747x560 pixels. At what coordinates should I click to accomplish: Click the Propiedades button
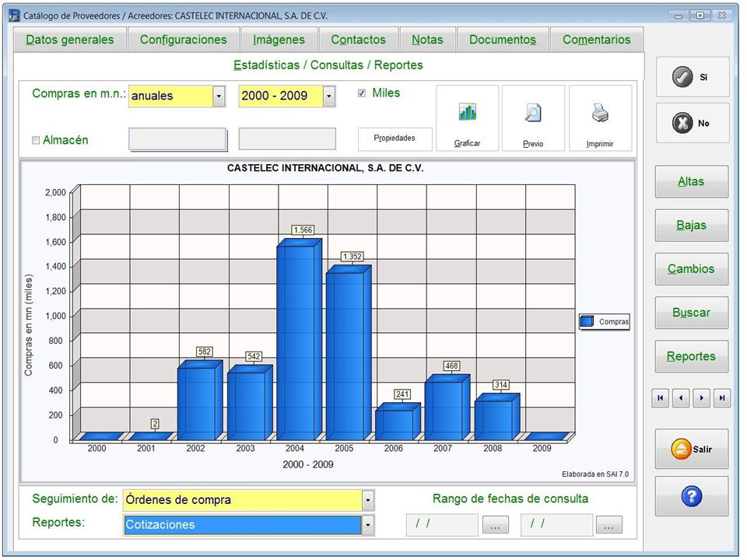pyautogui.click(x=395, y=138)
